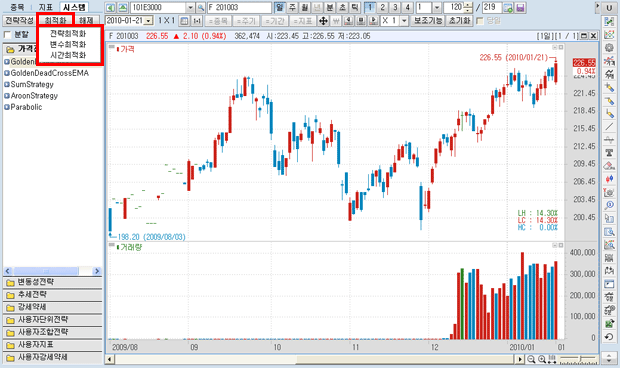
Task: Switch to the 시스템 tab
Action: [x=74, y=7]
